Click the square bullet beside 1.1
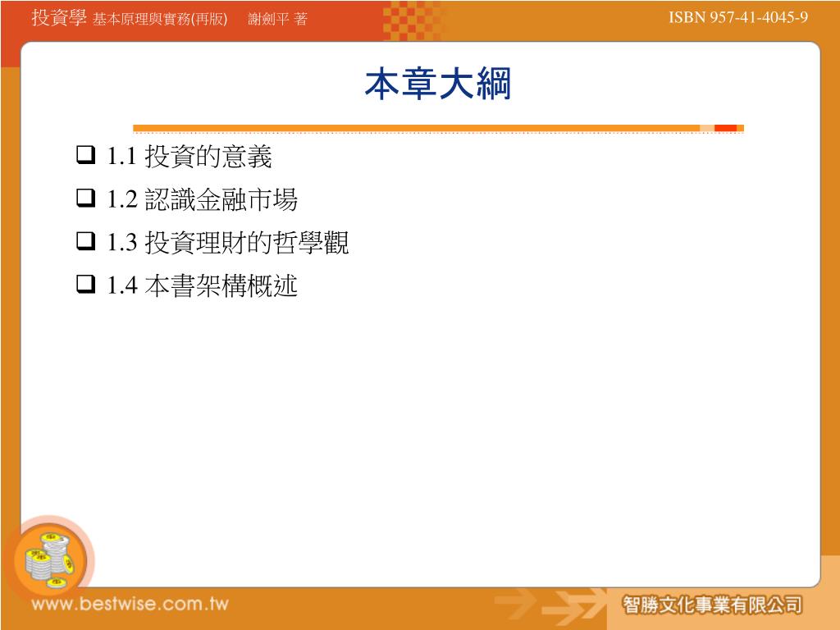 [85, 155]
